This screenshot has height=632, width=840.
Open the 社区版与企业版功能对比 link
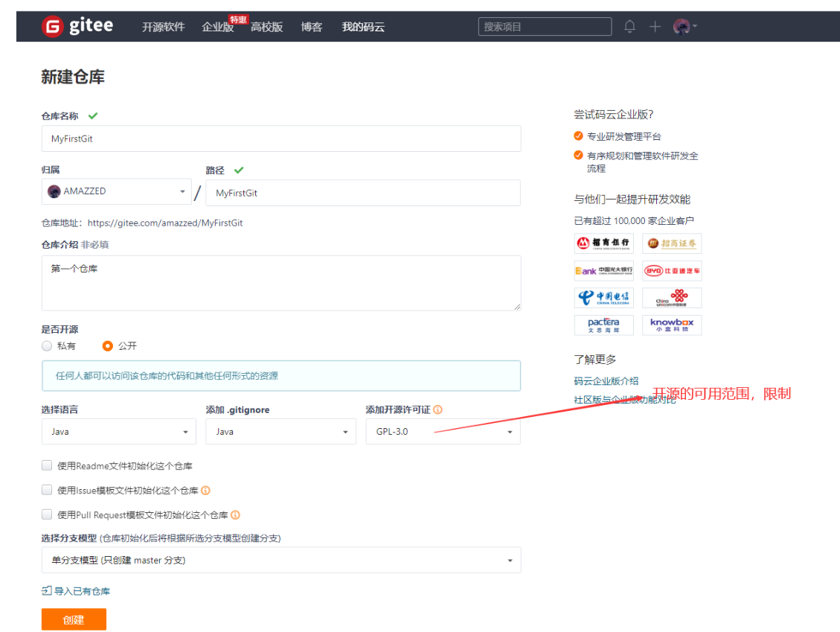pos(625,400)
